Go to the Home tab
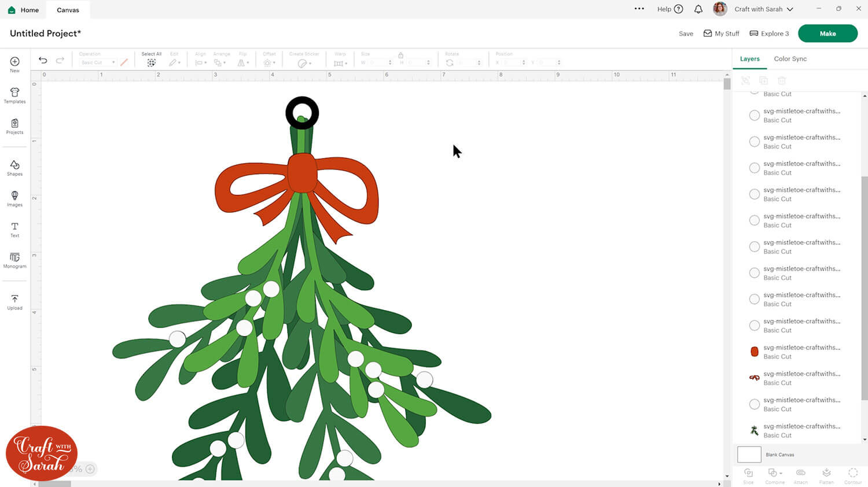This screenshot has height=487, width=868. (x=24, y=10)
